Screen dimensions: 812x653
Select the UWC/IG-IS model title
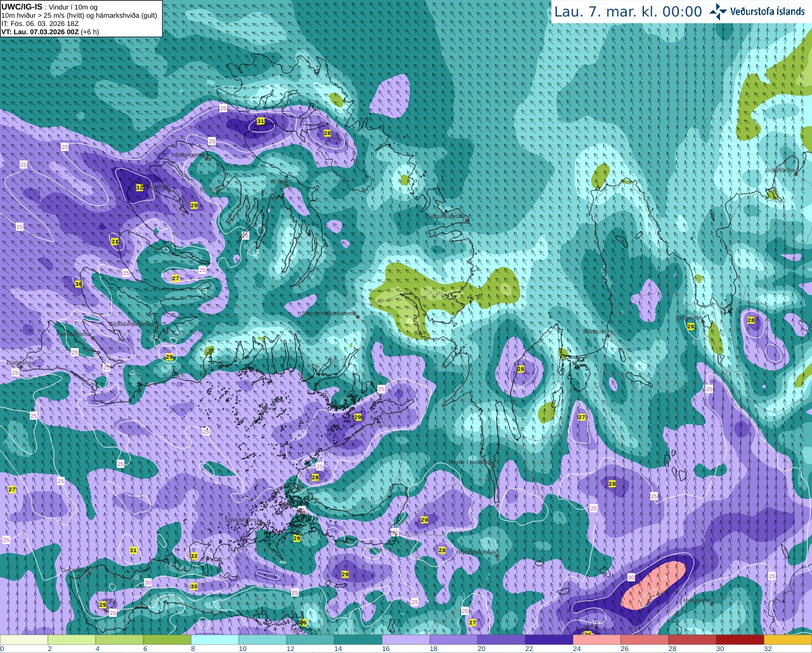pos(22,6)
